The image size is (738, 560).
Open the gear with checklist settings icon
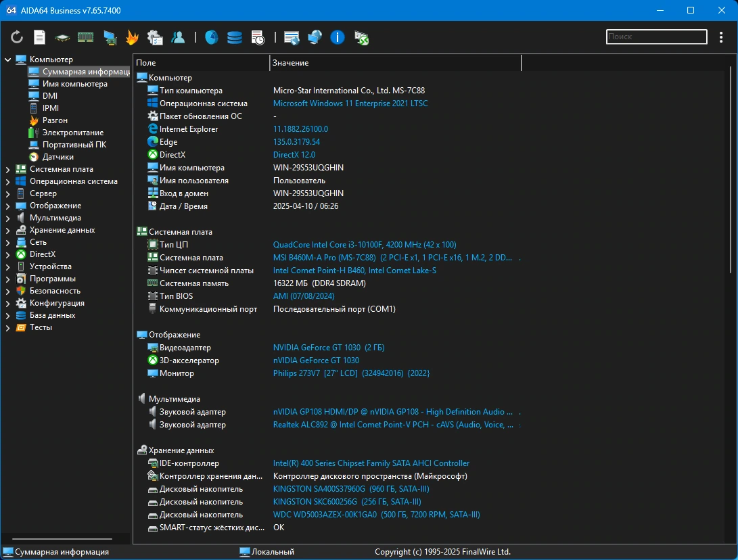click(155, 37)
